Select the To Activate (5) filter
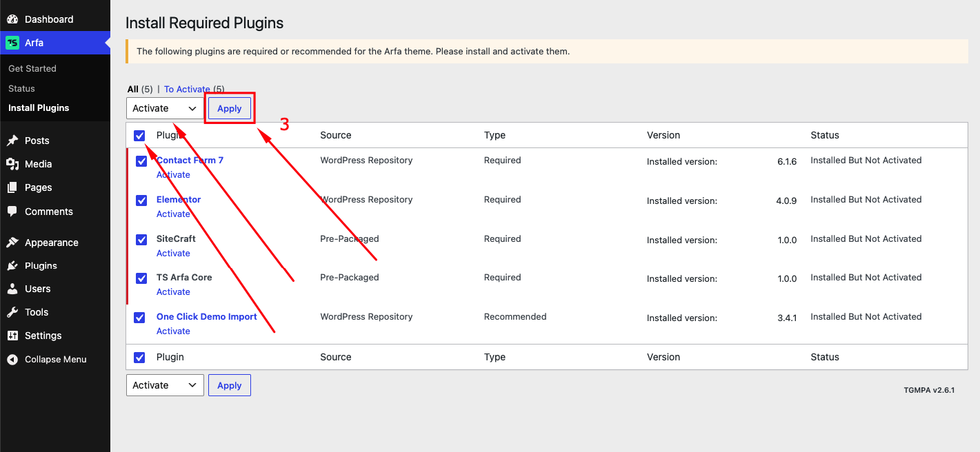980x452 pixels. tap(194, 89)
